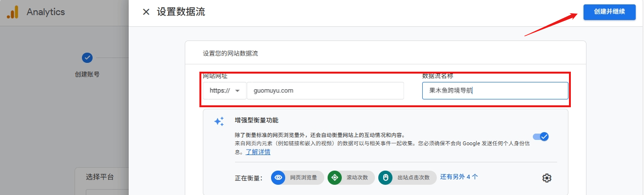Focus the 数据流名称 input field

pos(494,91)
